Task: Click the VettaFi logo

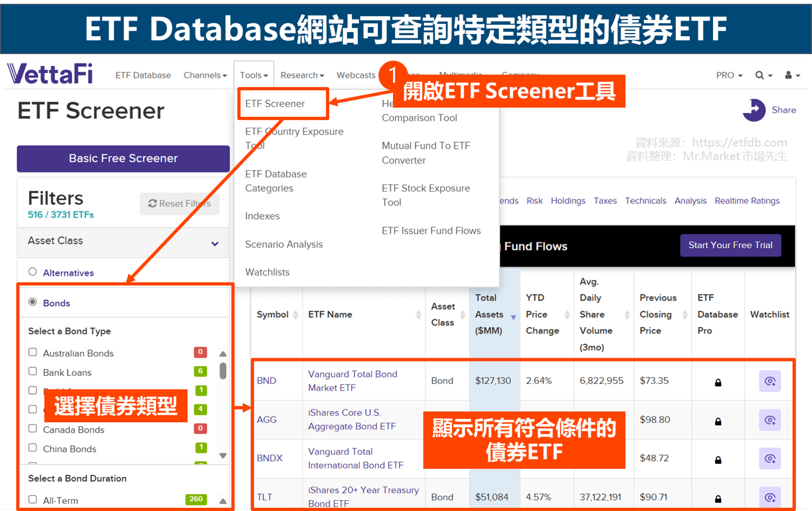Action: [50, 74]
